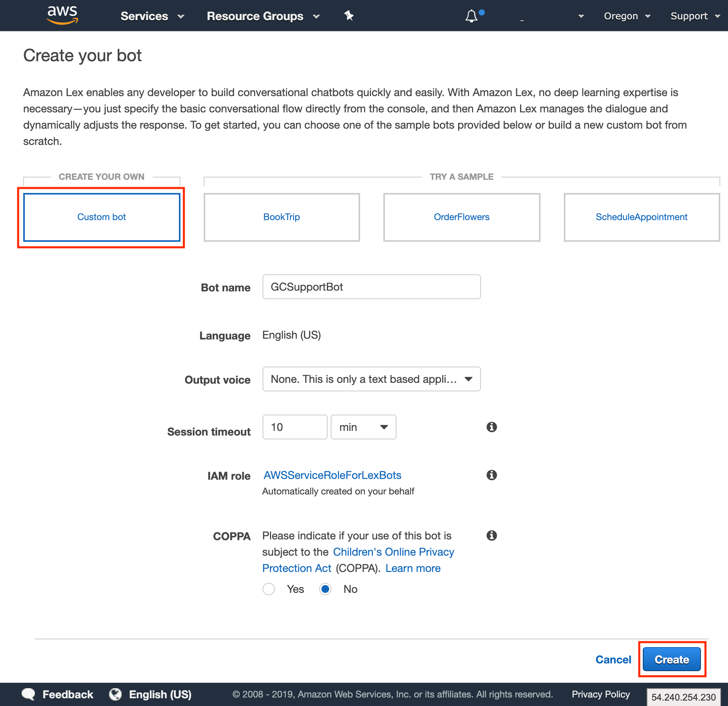728x706 pixels.
Task: Show info for COPPA
Action: [491, 536]
